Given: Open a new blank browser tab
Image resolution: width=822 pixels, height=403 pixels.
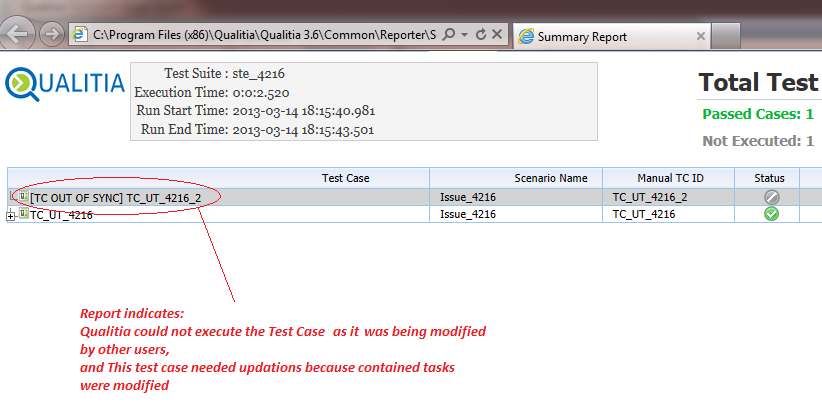Looking at the screenshot, I should point(727,36).
